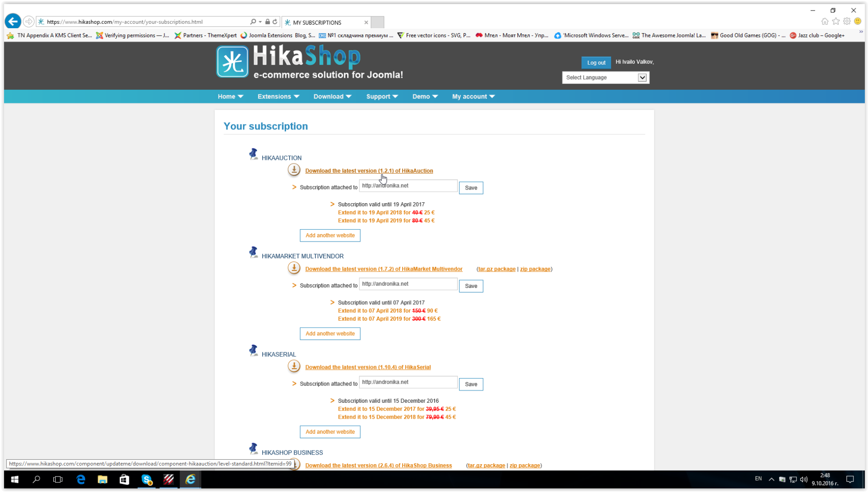Add another website for HikaAuction

[330, 236]
